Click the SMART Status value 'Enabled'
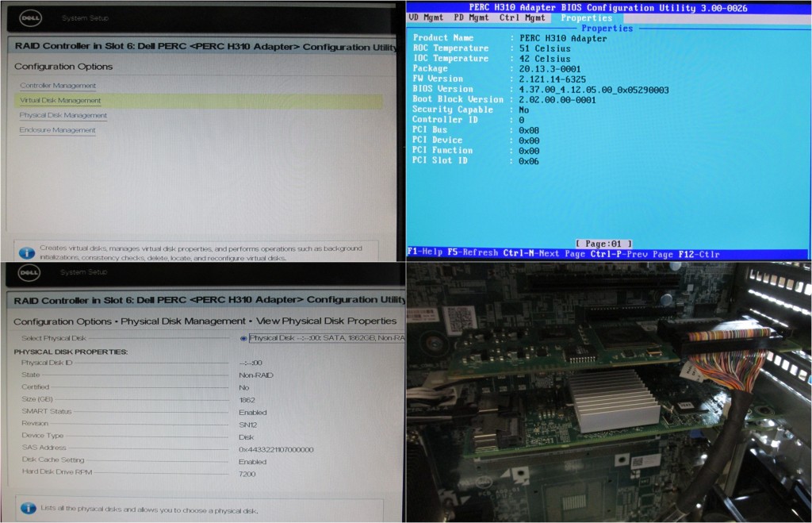Viewport: 812px width, 523px height. (x=253, y=413)
